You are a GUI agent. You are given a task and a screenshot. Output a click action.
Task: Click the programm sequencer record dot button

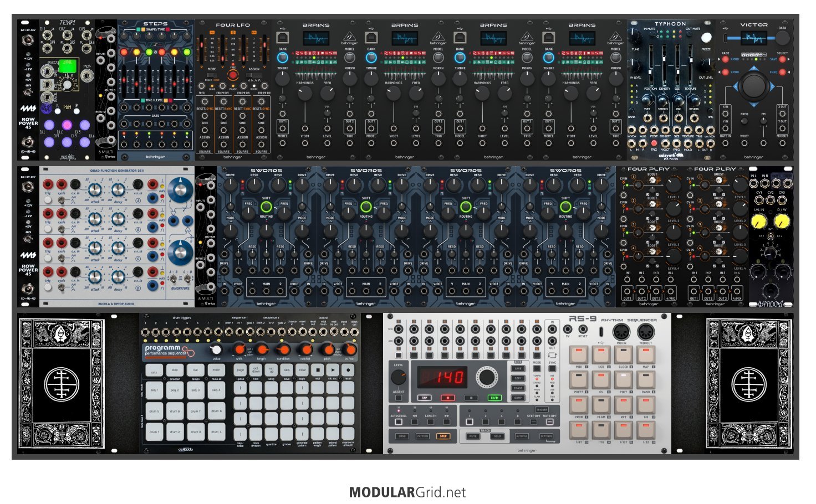coord(348,371)
